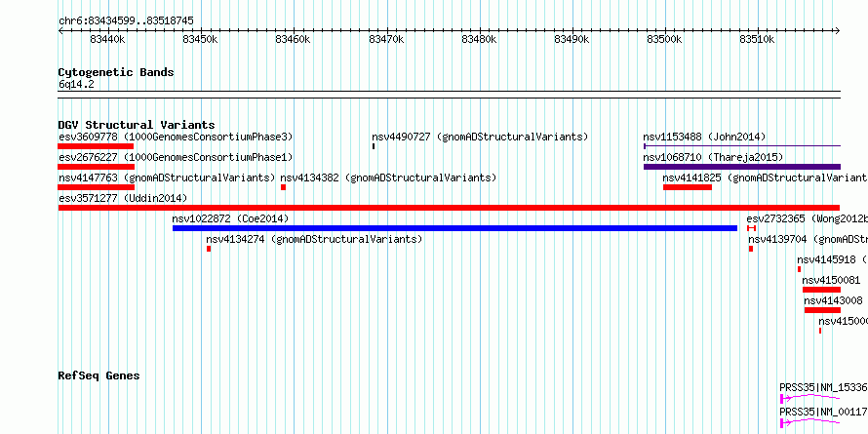Click the red nsv4143008 bar
The width and height of the screenshot is (868, 434).
click(822, 310)
